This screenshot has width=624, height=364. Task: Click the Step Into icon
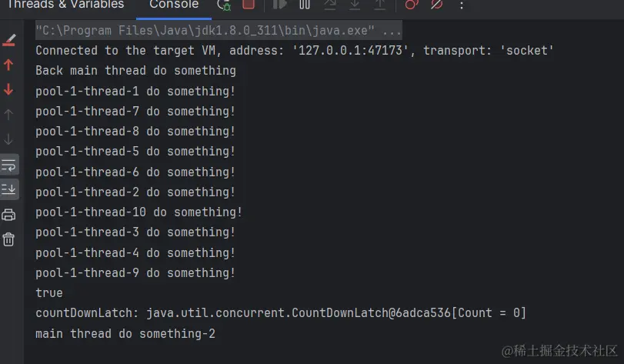(355, 5)
